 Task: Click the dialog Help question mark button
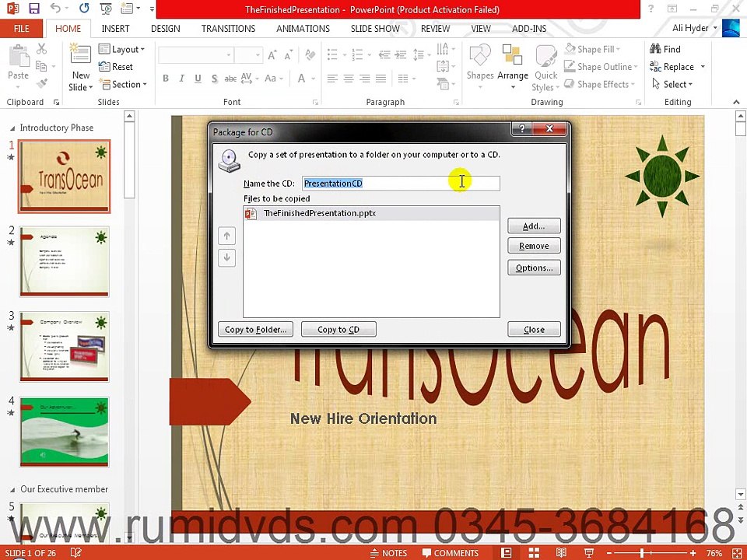point(522,128)
